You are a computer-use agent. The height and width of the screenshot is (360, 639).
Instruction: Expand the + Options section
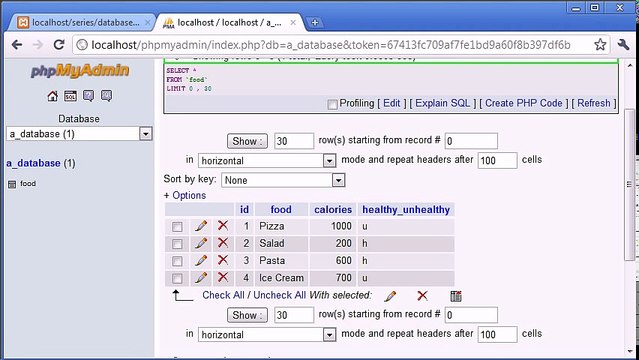click(x=185, y=195)
